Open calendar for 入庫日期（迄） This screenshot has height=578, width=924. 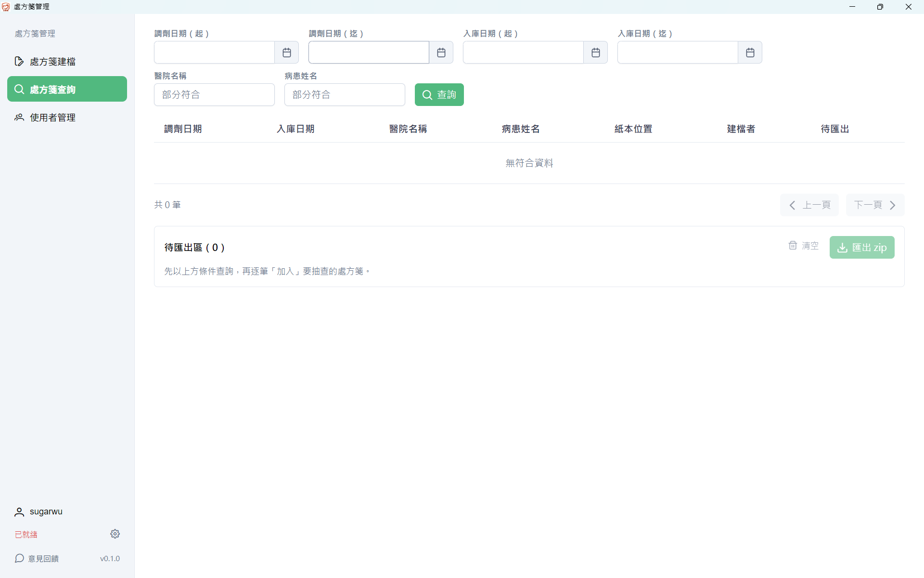coord(750,53)
